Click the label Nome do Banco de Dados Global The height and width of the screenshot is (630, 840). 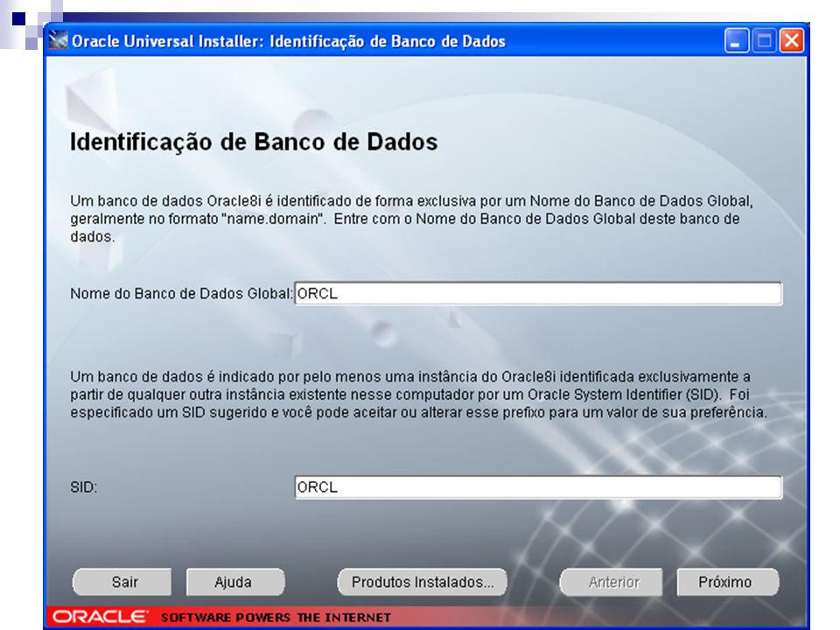[x=182, y=294]
